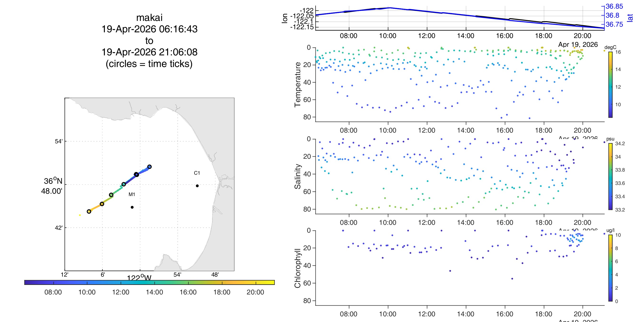Select the northeasternmost track time-tick circle
Image resolution: width=644 pixels, height=322 pixels.
tap(150, 167)
